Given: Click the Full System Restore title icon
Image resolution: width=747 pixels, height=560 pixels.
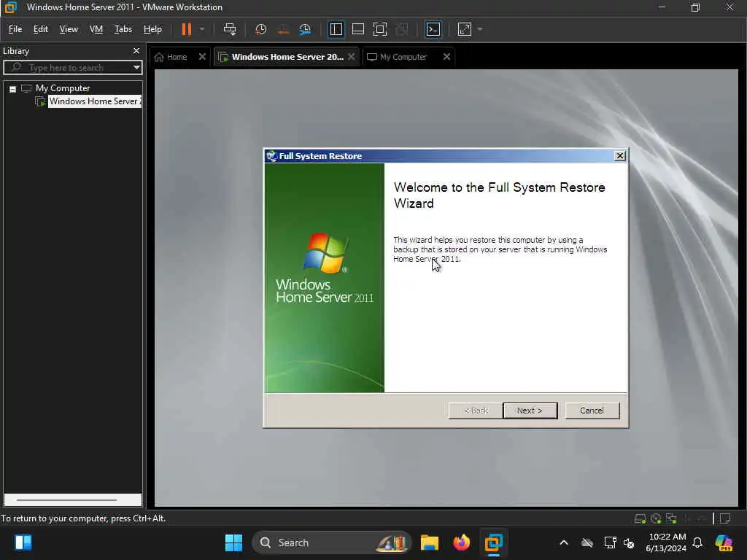Looking at the screenshot, I should [271, 156].
